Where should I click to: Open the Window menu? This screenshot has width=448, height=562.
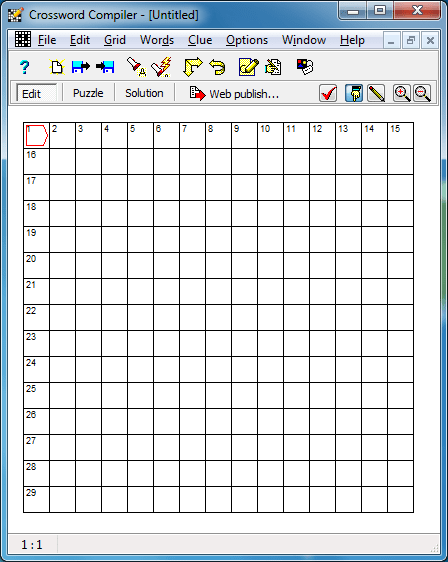click(x=304, y=40)
